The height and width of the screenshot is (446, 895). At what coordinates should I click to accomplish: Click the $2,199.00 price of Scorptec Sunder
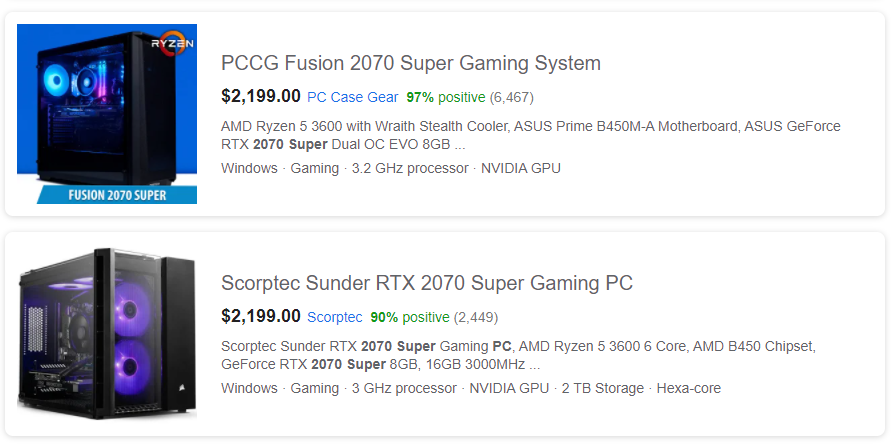260,317
